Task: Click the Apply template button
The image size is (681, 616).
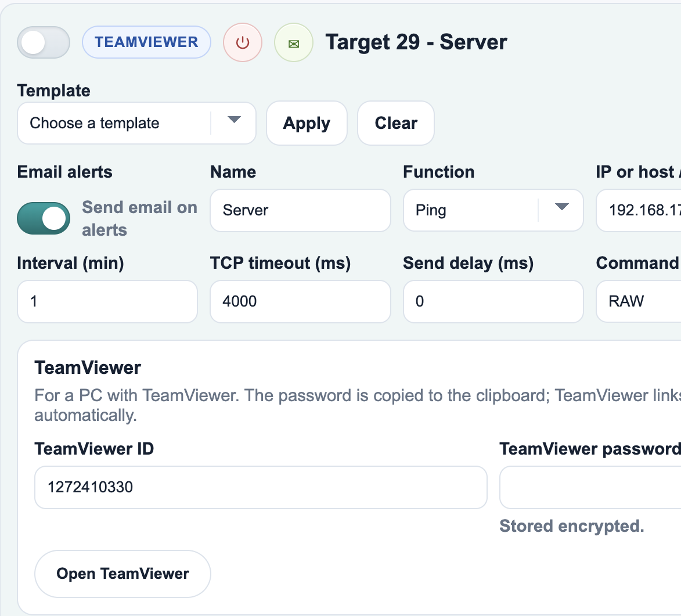Action: coord(307,123)
